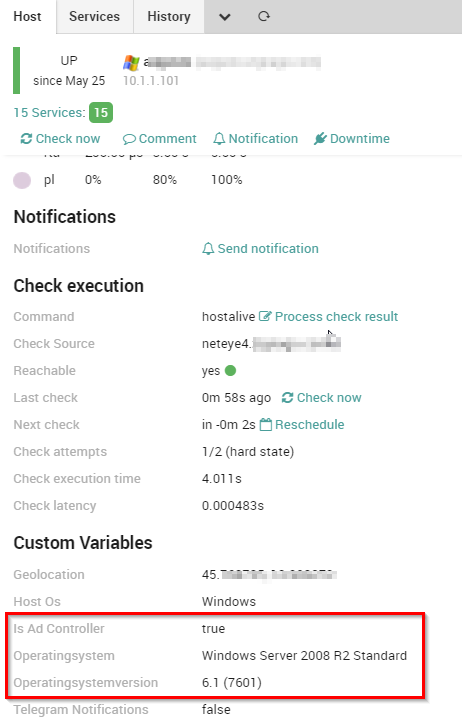This screenshot has height=723, width=462.
Task: Click the Check now refresh icon in the toolbar
Action: [26, 138]
